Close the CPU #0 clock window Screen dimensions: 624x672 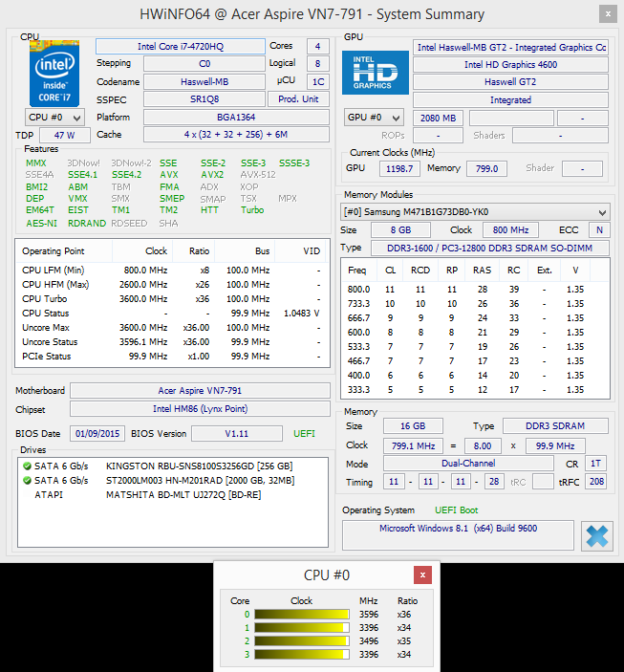(422, 575)
